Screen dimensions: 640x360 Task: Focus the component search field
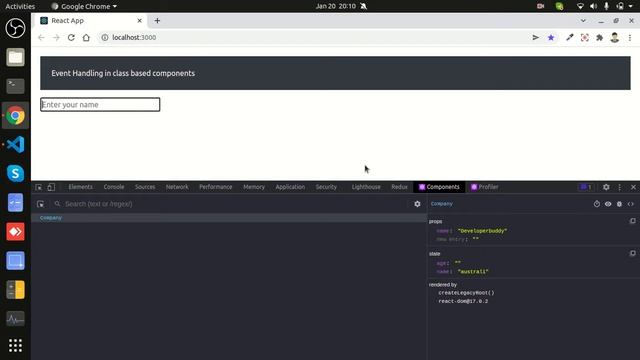click(x=233, y=204)
